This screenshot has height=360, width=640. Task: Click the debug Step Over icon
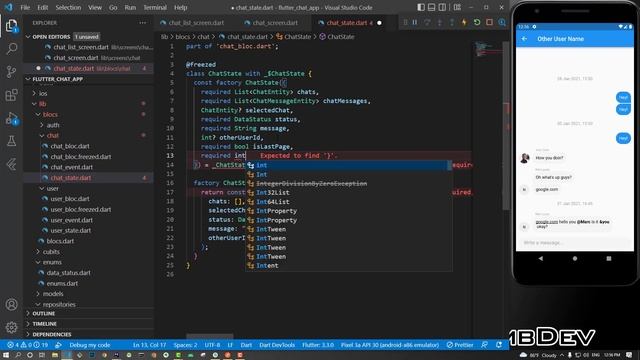click(427, 22)
